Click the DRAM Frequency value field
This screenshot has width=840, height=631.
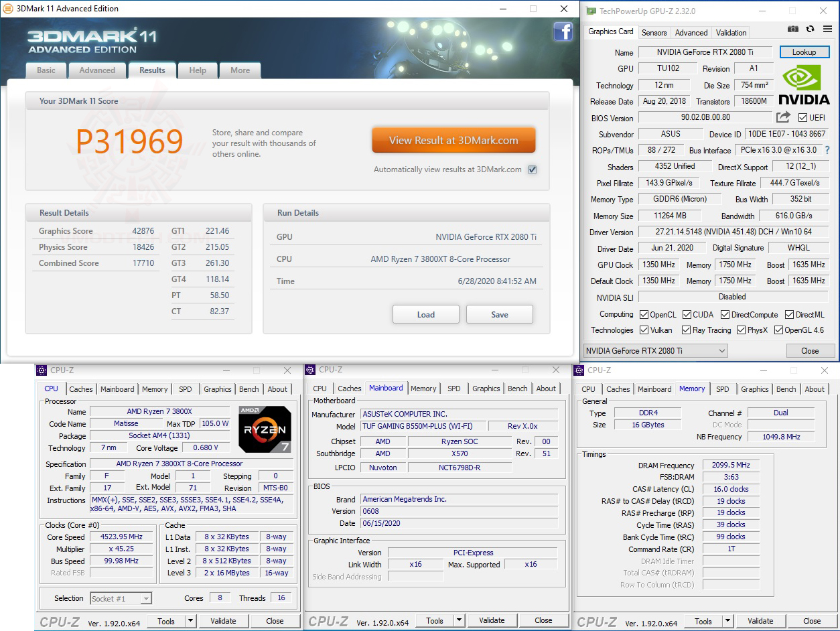coord(731,466)
